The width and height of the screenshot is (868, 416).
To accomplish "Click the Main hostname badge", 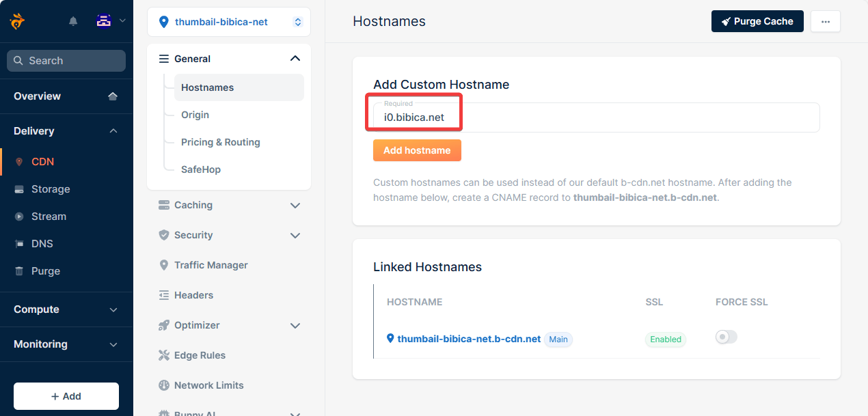I will click(x=558, y=339).
